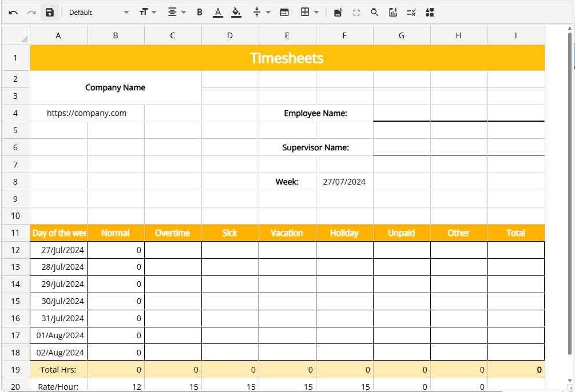Toggle fullscreen mode icon
This screenshot has height=392, width=575.
(x=356, y=13)
